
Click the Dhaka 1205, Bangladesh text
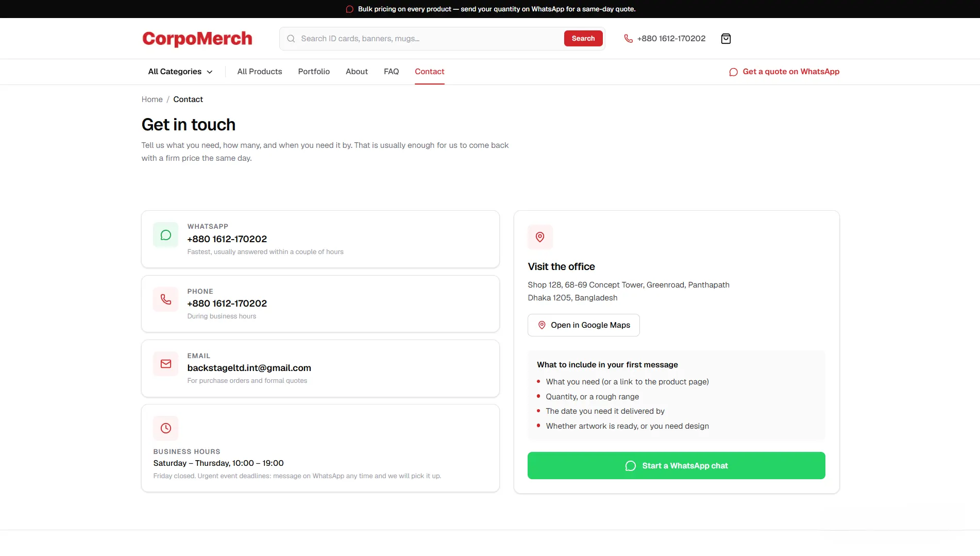(x=572, y=298)
